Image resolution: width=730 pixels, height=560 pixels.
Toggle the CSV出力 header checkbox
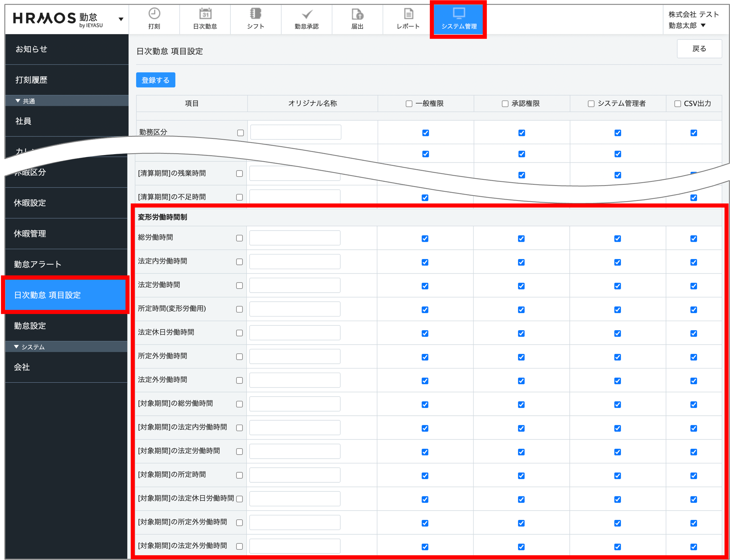coord(677,104)
